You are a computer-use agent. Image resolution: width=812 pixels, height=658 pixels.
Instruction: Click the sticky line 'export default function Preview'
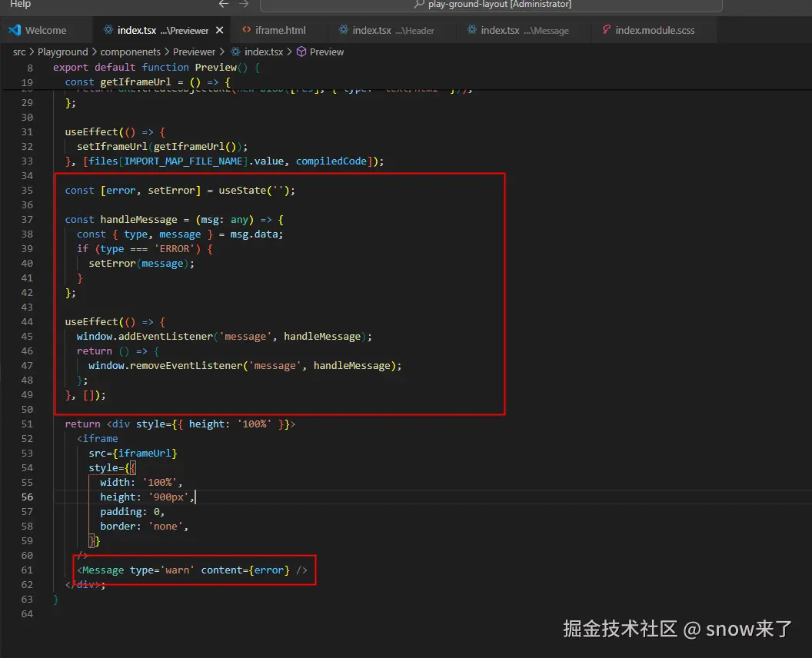pyautogui.click(x=156, y=68)
